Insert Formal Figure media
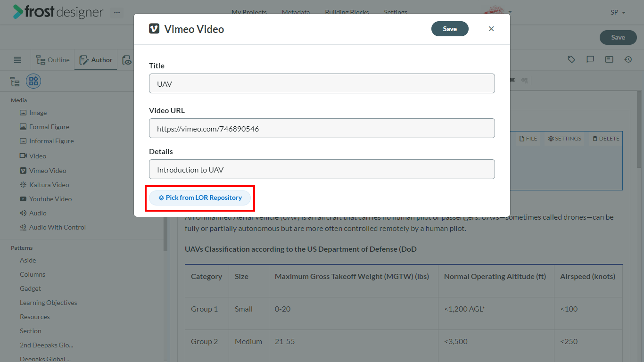Viewport: 644px width, 362px height. click(x=49, y=127)
